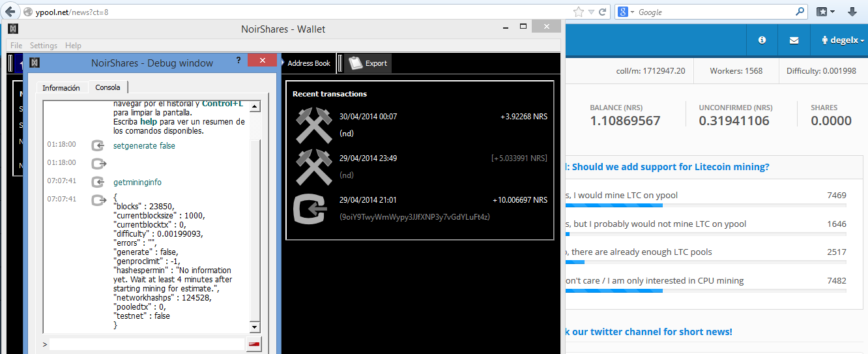Open degelx user account dropdown

point(843,40)
